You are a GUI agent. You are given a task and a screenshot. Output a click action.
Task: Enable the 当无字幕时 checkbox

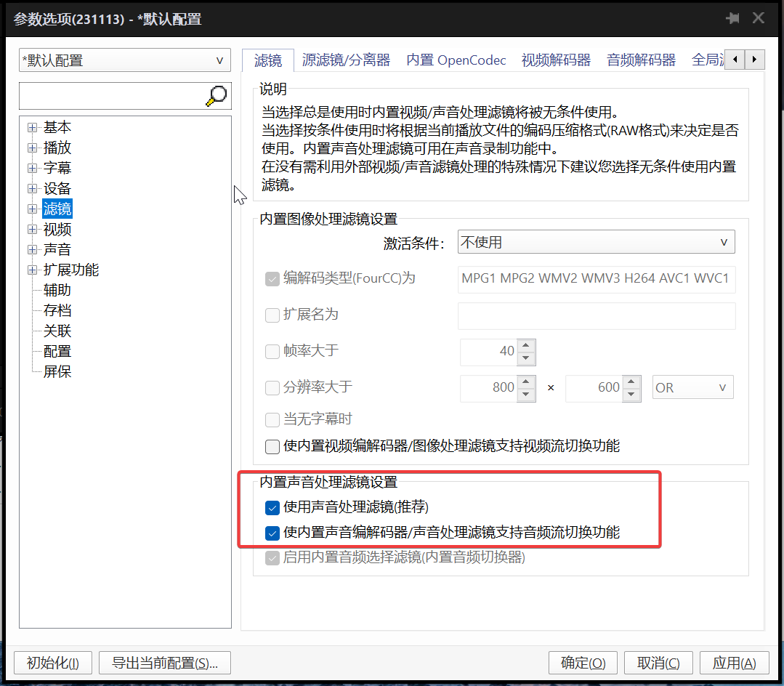point(272,419)
